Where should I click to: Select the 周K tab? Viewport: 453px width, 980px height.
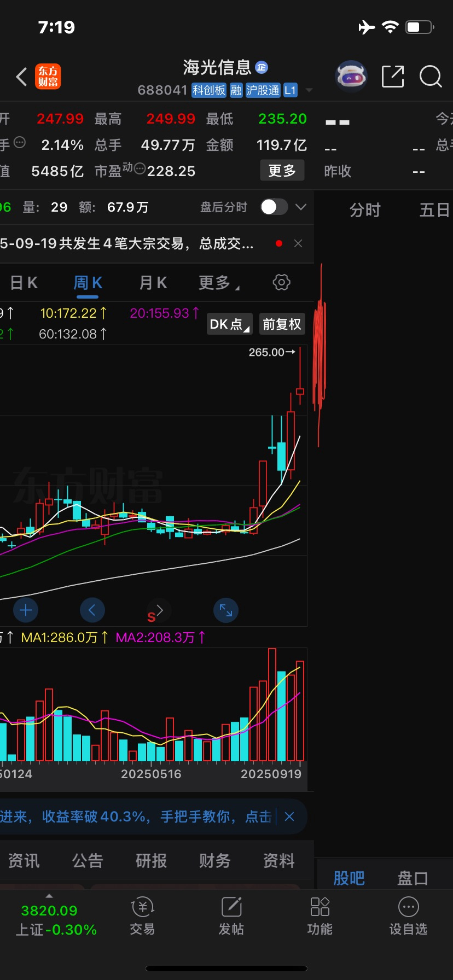click(88, 283)
